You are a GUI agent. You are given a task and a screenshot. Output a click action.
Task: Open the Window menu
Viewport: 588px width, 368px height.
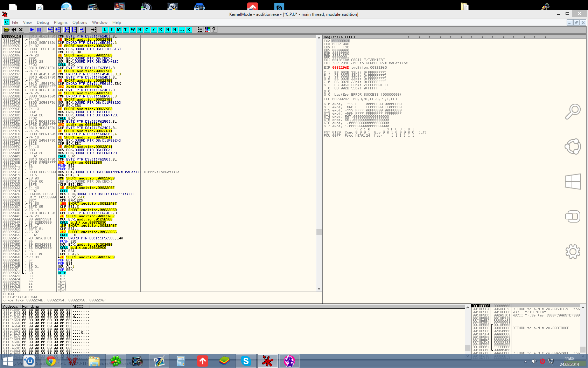(x=100, y=22)
